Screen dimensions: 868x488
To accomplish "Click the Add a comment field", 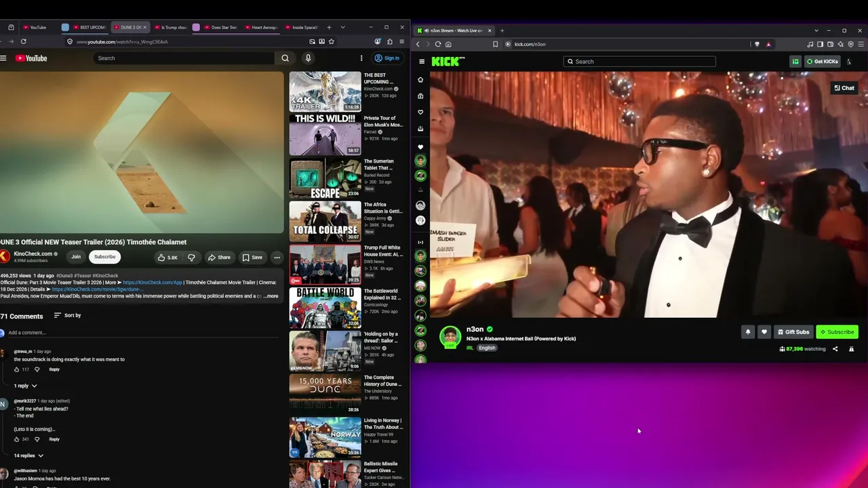I will (144, 333).
